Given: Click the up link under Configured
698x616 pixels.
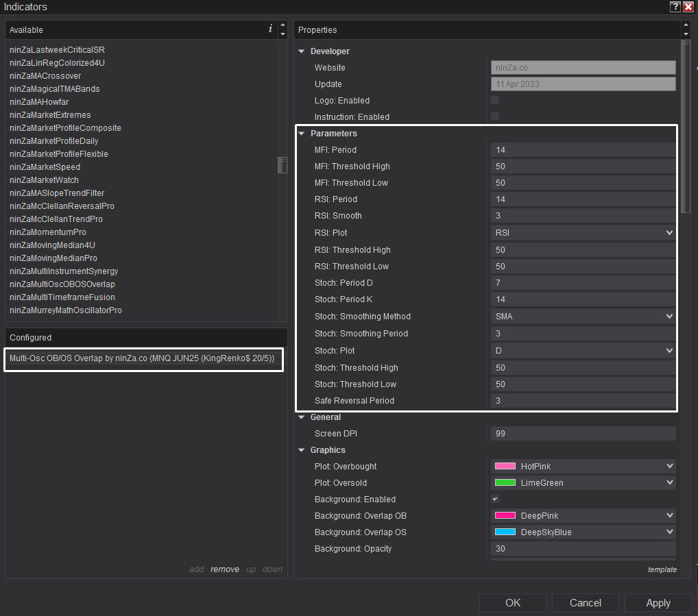Looking at the screenshot, I should 251,569.
